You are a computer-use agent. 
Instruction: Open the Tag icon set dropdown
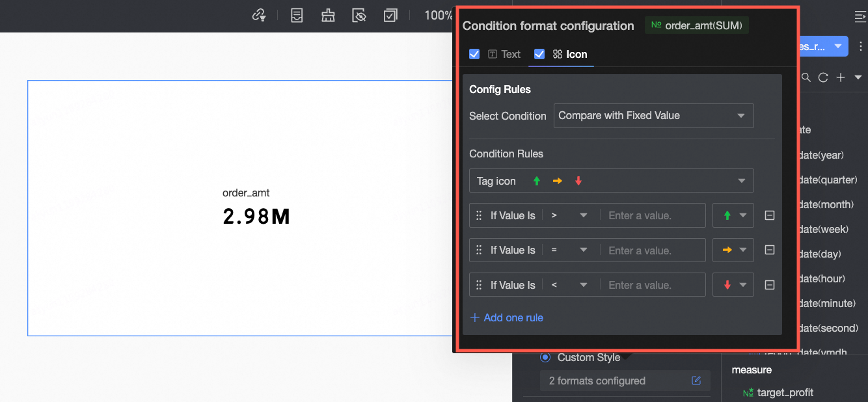(x=611, y=181)
